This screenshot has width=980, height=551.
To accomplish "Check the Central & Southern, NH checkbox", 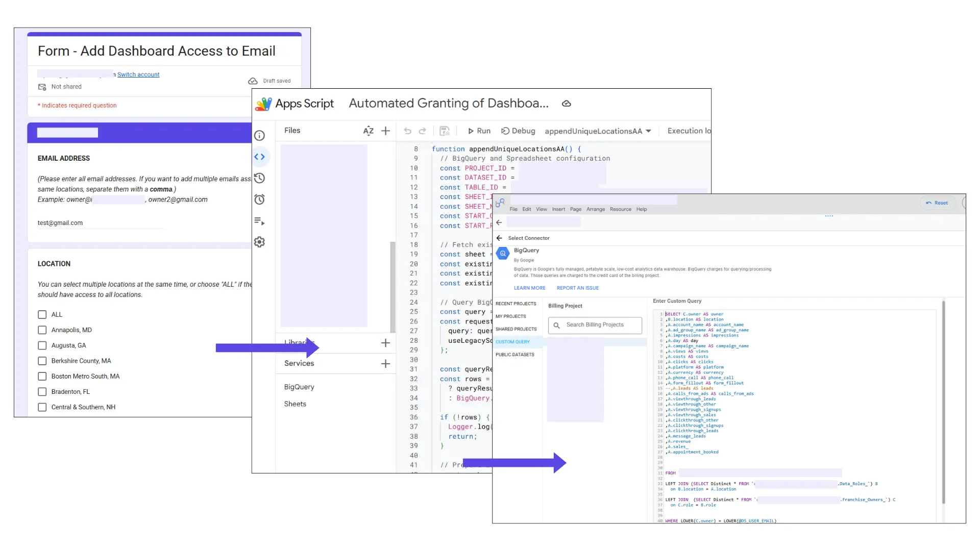I will 42,407.
